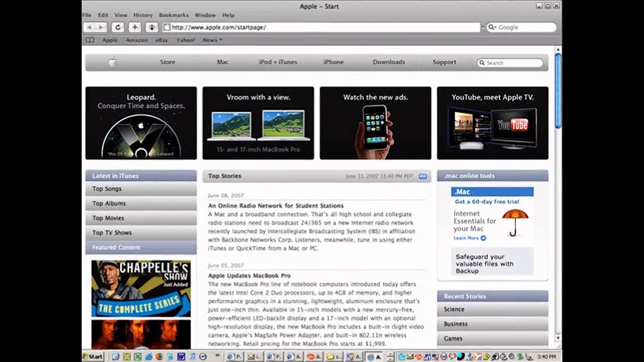Open the bookmarks book icon in the bookmarks bar

[90, 40]
